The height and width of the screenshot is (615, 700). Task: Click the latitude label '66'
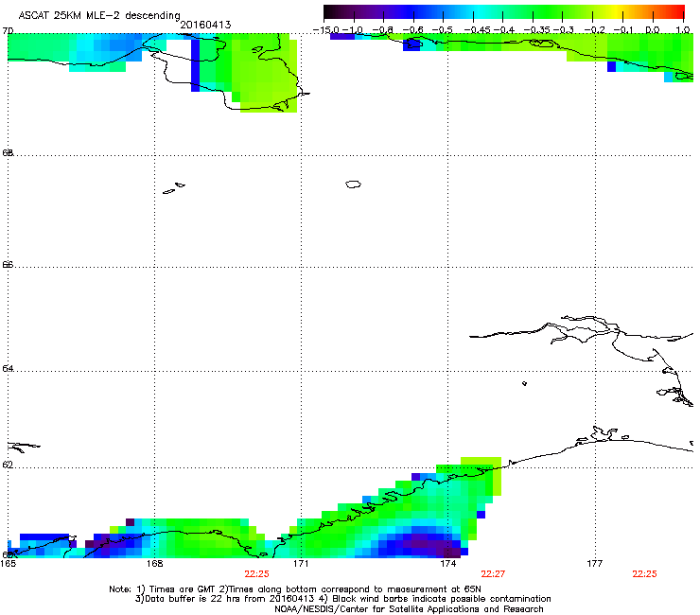8,264
